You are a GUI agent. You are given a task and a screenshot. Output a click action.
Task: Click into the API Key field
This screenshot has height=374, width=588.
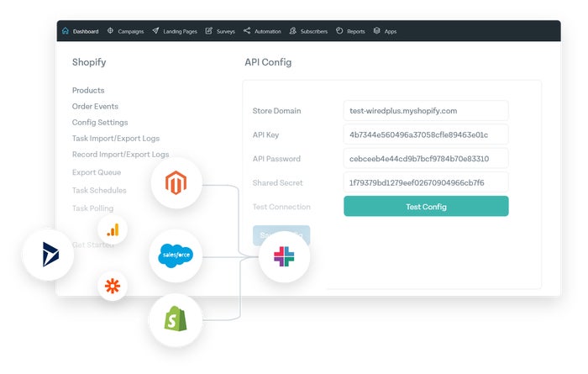(x=426, y=134)
